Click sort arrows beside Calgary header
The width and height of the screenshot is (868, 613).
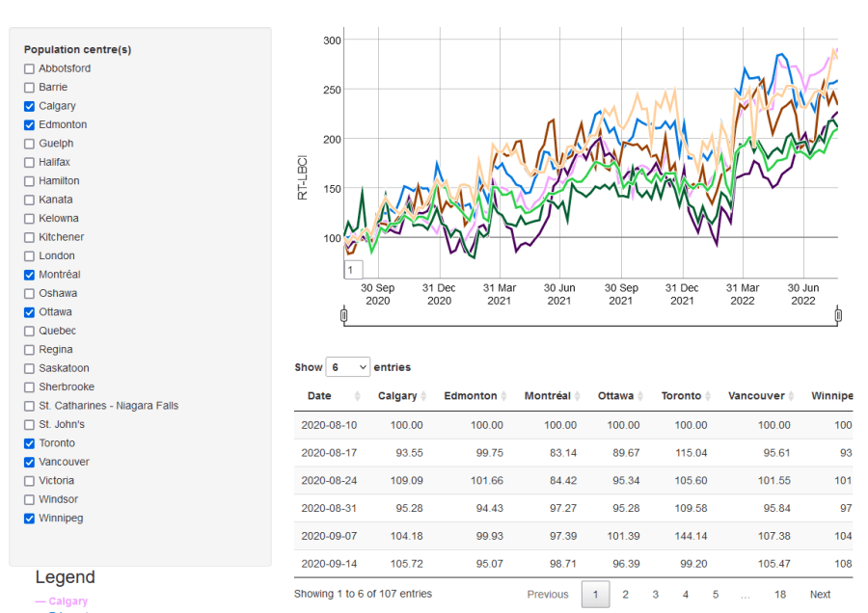[425, 396]
